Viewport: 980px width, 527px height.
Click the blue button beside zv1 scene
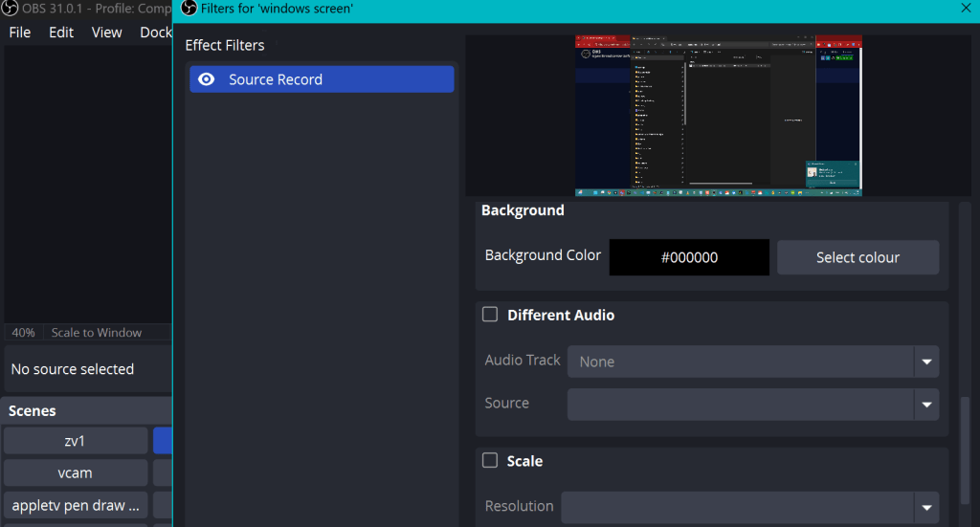[163, 441]
